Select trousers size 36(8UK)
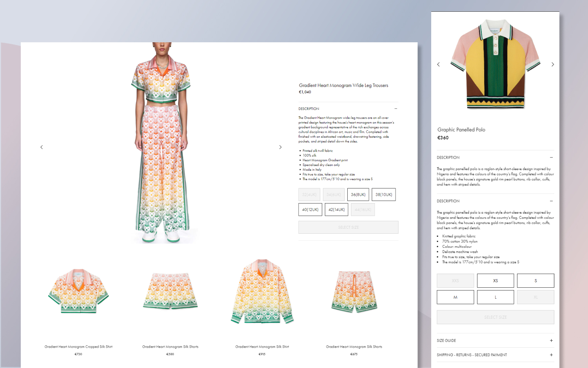The height and width of the screenshot is (368, 588). click(x=358, y=195)
